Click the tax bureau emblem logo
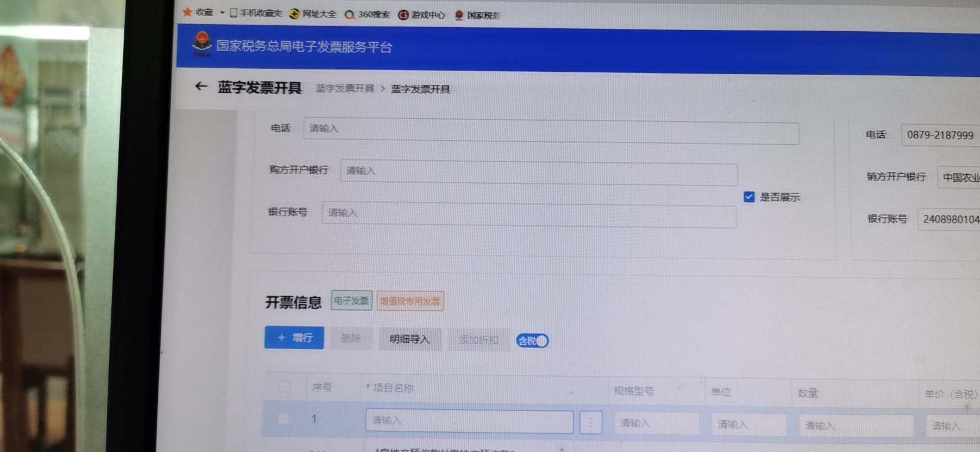This screenshot has height=452, width=980. click(x=202, y=44)
